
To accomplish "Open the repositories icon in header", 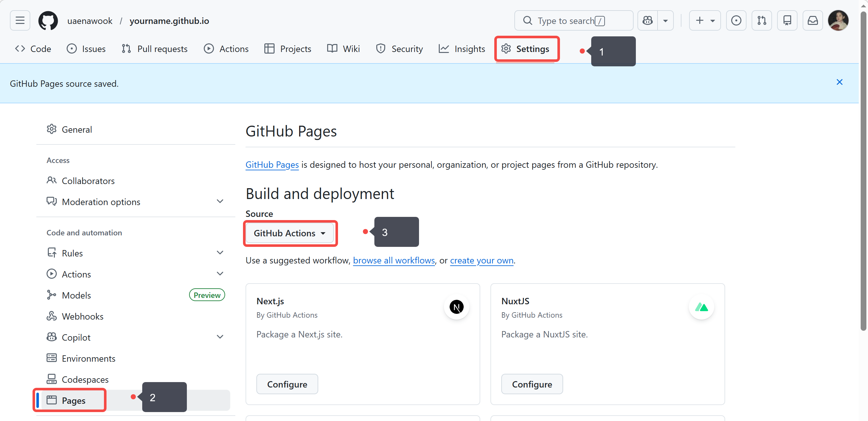I will [787, 20].
